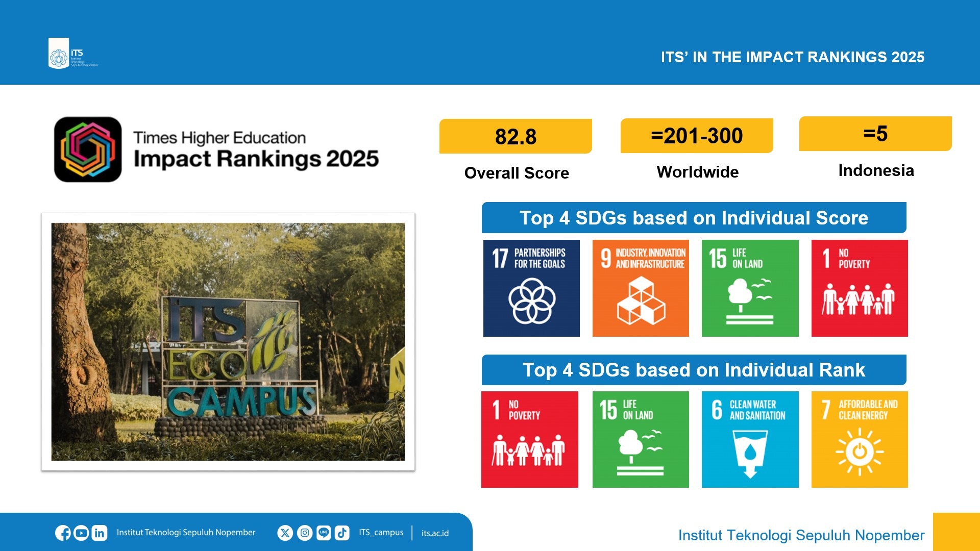Select the SDG 17 Partnerships tile

[531, 288]
